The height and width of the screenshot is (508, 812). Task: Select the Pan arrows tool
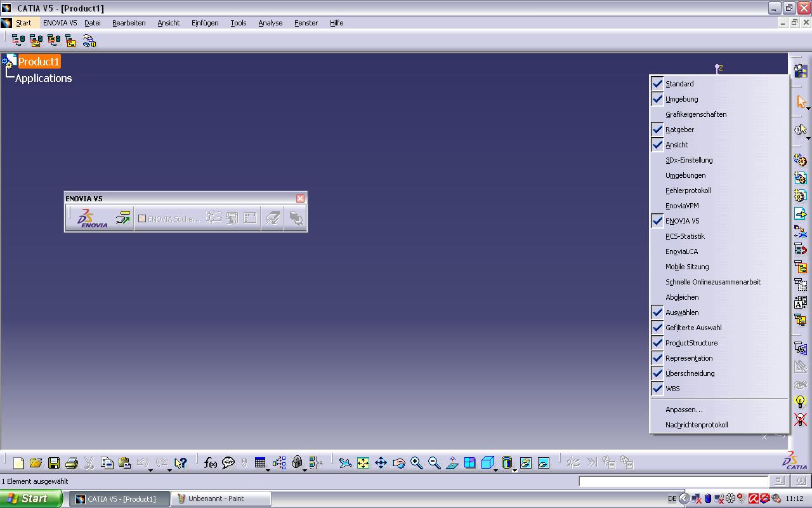coord(381,463)
